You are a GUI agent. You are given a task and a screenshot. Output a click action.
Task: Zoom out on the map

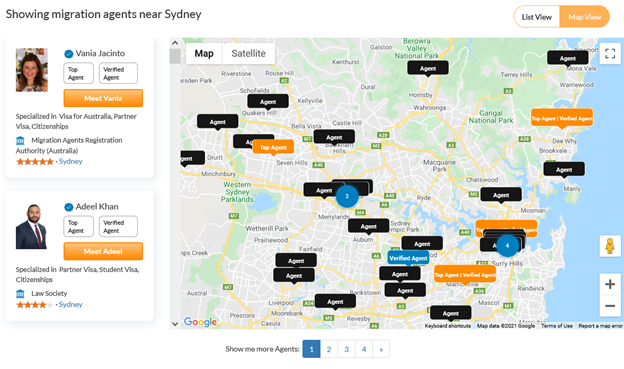(610, 306)
